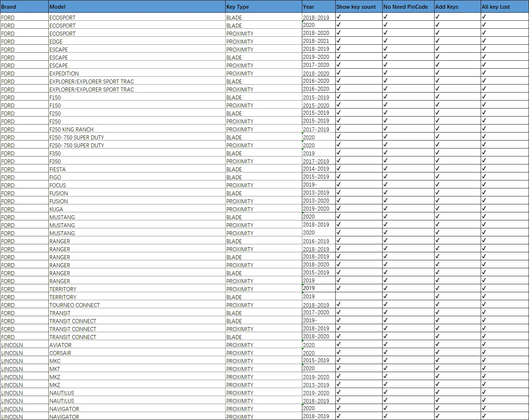Viewport: 529px width, 420px height.
Task: Click the PROXIMITY key type in FOCUS row
Action: click(x=263, y=185)
